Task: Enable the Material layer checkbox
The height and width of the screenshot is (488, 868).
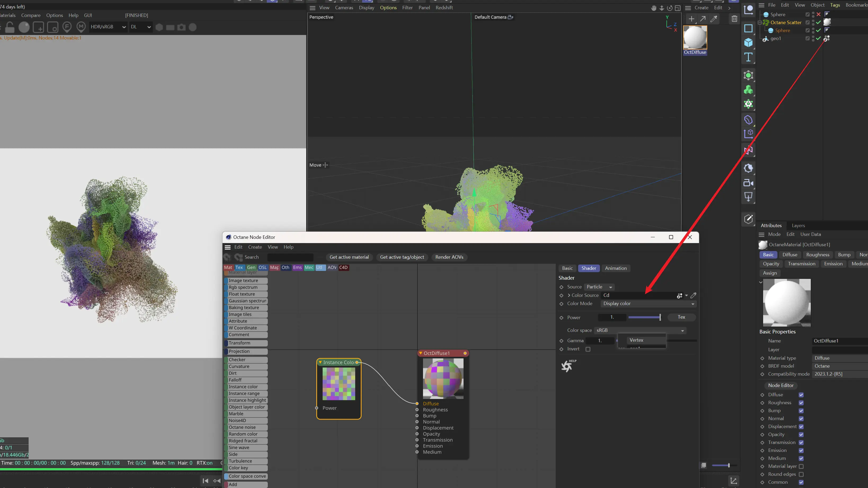Action: click(x=801, y=467)
